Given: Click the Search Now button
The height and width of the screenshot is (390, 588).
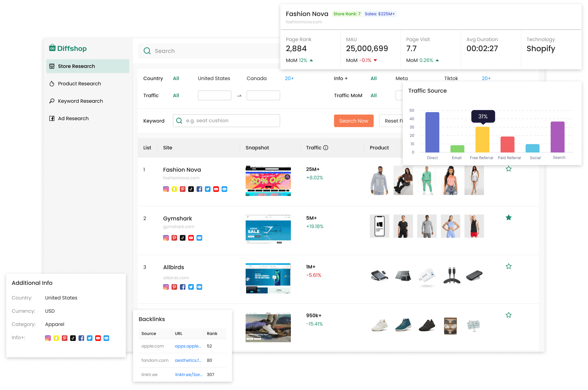Looking at the screenshot, I should [354, 121].
